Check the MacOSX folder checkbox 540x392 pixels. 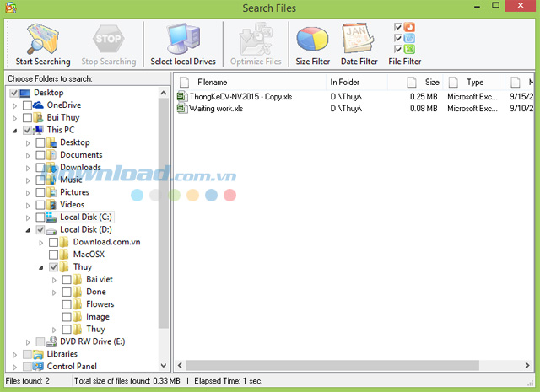pos(53,255)
